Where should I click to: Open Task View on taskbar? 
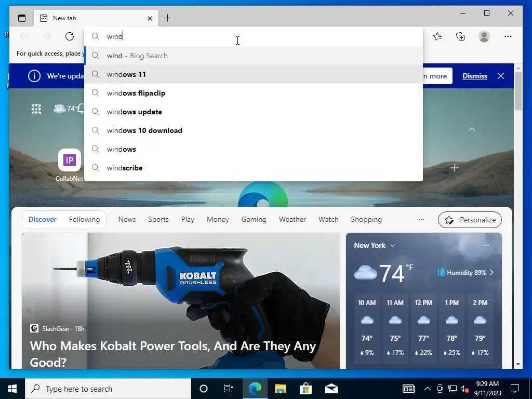(229, 389)
